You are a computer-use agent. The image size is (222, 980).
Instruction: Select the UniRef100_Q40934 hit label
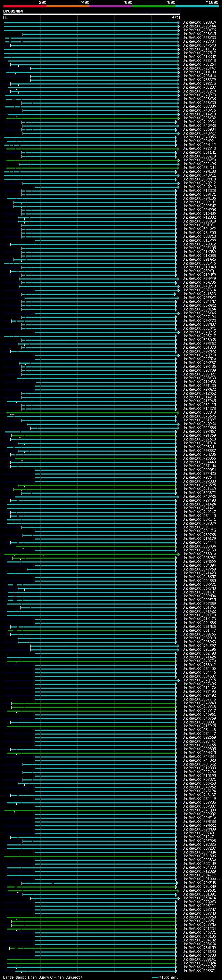199,122
